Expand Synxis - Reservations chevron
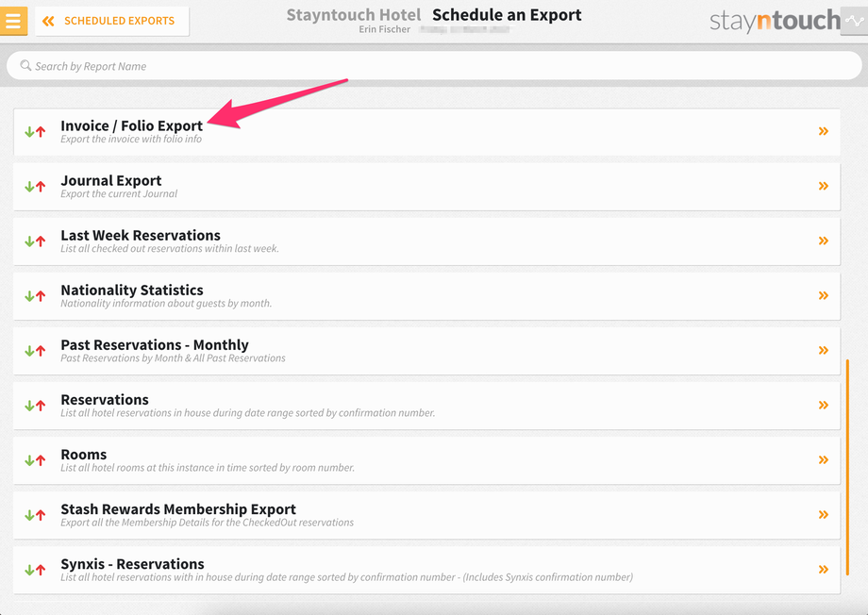The height and width of the screenshot is (615, 868). tap(823, 570)
